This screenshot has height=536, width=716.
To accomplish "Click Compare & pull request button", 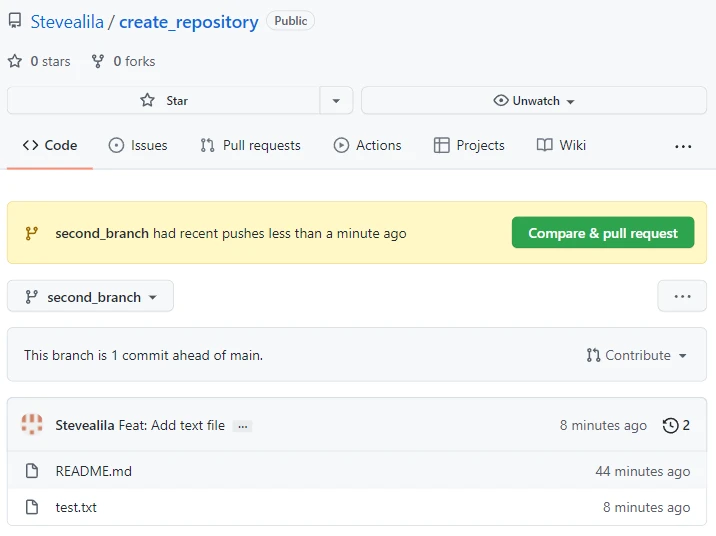I will coord(602,233).
